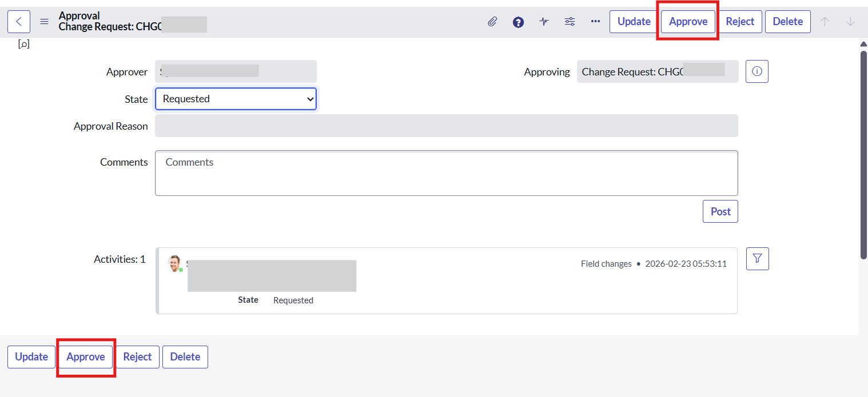The width and height of the screenshot is (868, 397).
Task: Open the form context menu hamburger icon
Action: (x=44, y=22)
